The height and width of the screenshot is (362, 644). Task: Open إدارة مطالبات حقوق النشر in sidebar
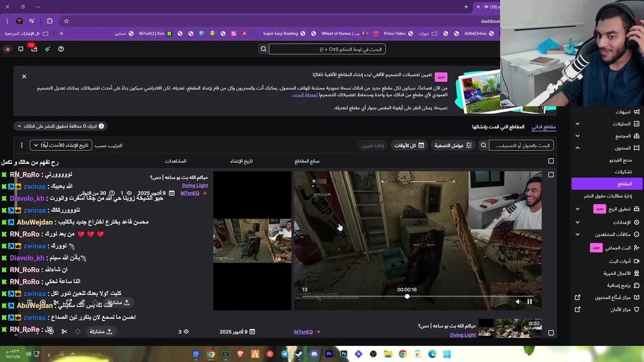click(608, 196)
